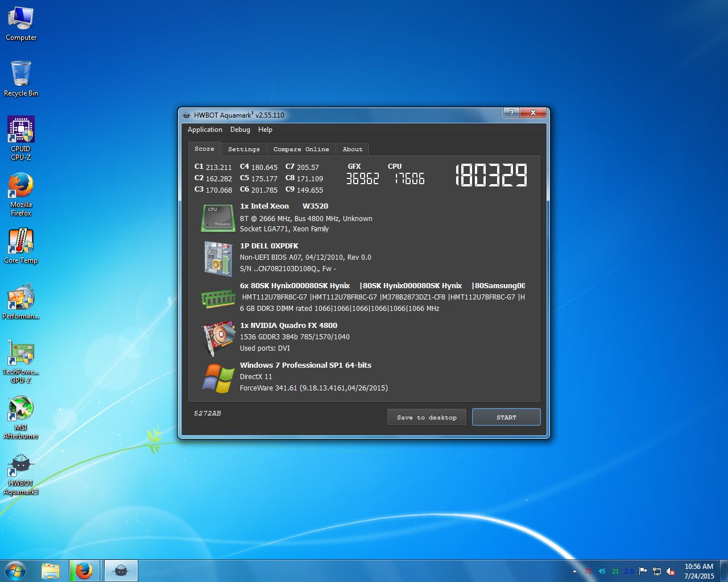Viewport: 728px width, 582px height.
Task: Click the HWBOT Aquamark taskbar button
Action: click(121, 571)
